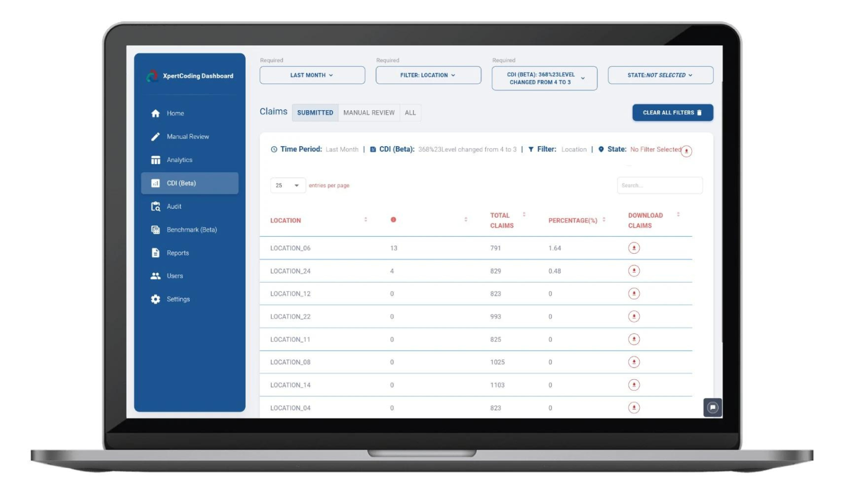Open the Filter: Location dropdown
The width and height of the screenshot is (844, 504).
pos(429,75)
